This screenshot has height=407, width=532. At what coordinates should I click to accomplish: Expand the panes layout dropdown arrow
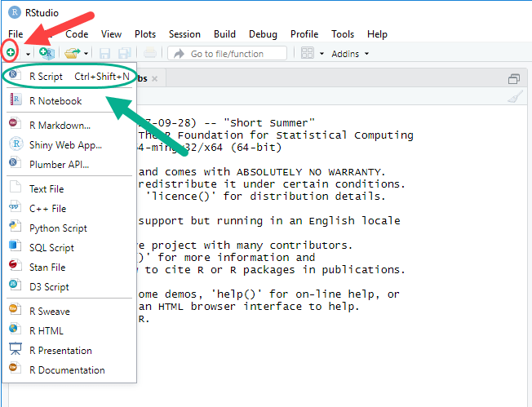[x=321, y=54]
